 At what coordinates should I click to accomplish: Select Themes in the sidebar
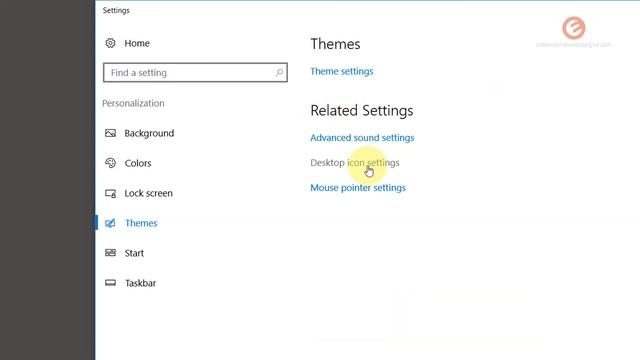tap(141, 223)
